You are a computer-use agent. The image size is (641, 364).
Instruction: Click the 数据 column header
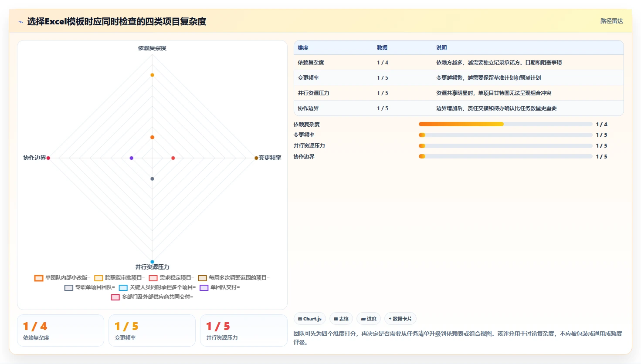click(x=382, y=48)
